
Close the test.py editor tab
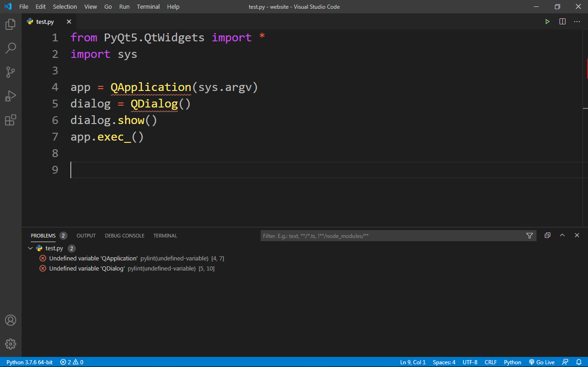coord(69,22)
